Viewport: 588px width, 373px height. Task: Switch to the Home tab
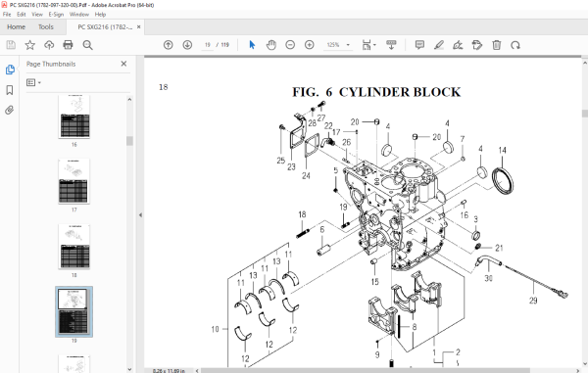coord(16,27)
